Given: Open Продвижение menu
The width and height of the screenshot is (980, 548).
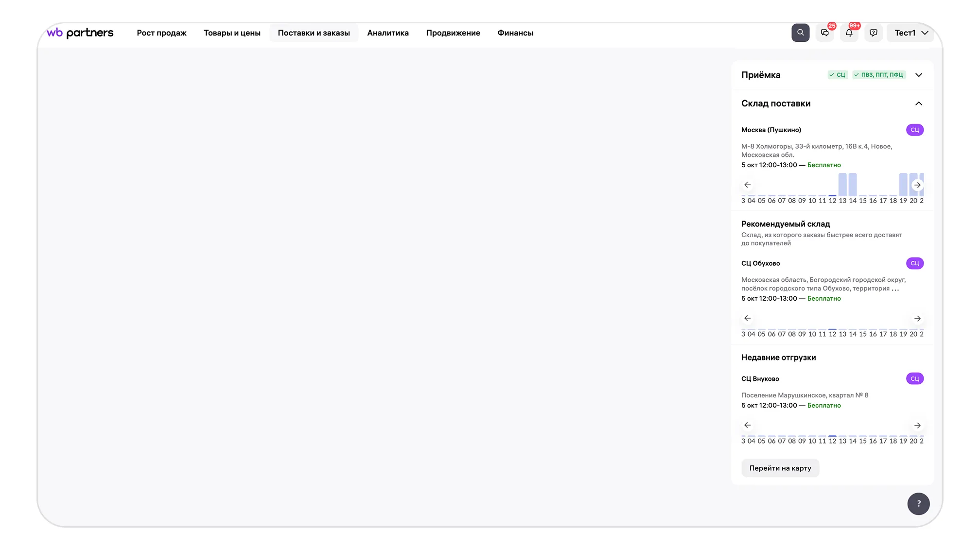Looking at the screenshot, I should point(453,33).
